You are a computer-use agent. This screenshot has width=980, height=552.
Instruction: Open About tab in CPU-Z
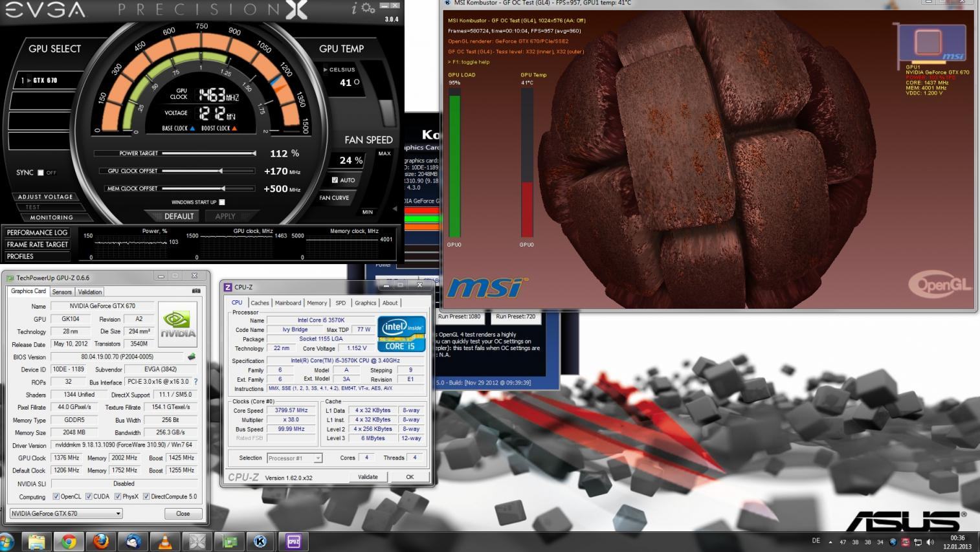(390, 303)
